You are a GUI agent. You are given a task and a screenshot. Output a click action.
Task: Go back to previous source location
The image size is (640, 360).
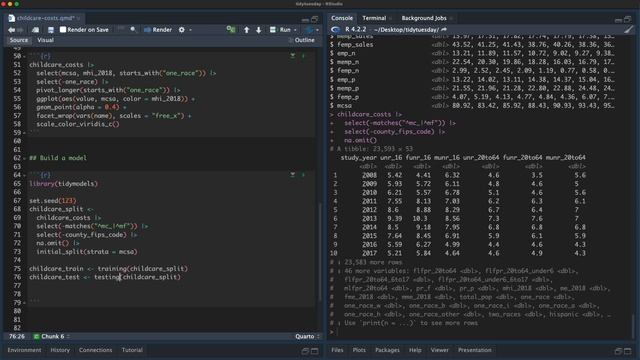coord(11,30)
